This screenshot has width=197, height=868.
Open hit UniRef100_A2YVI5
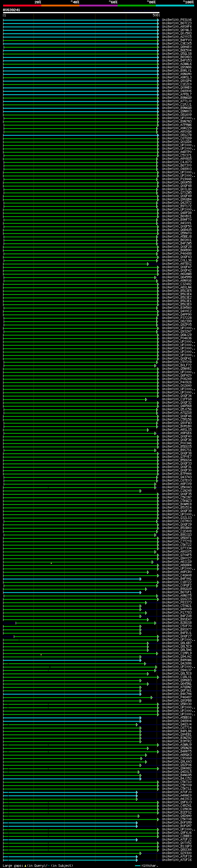(177, 37)
